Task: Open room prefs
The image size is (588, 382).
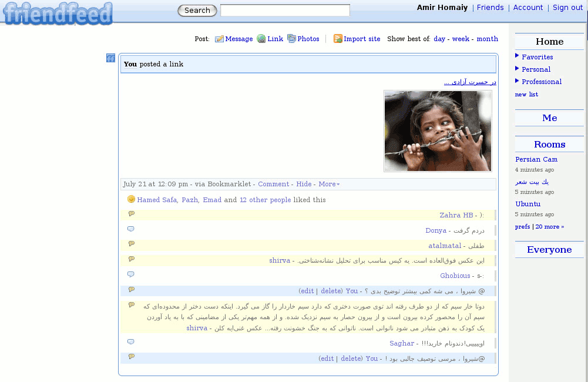Action: [x=522, y=227]
